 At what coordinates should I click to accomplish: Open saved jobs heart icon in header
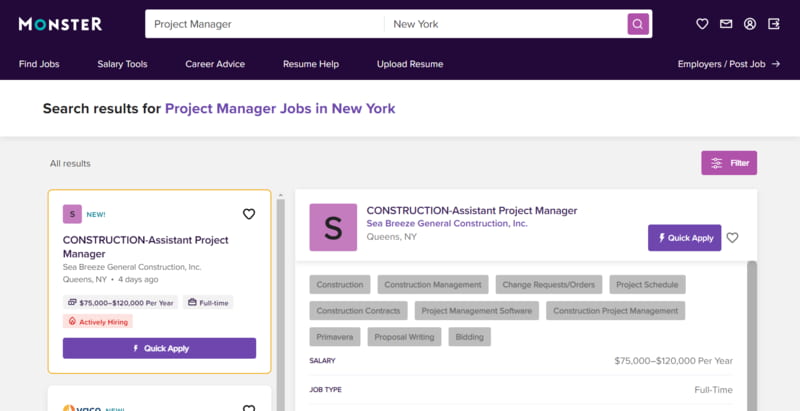(702, 24)
